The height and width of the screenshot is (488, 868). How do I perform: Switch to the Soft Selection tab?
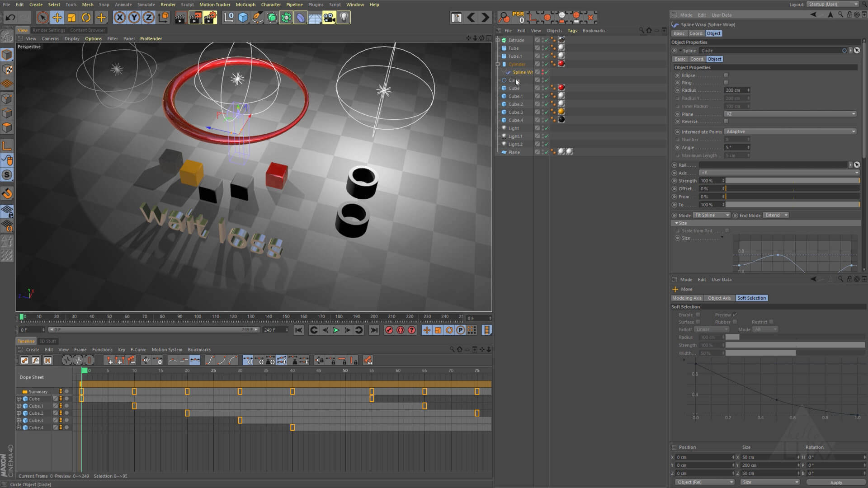(751, 298)
